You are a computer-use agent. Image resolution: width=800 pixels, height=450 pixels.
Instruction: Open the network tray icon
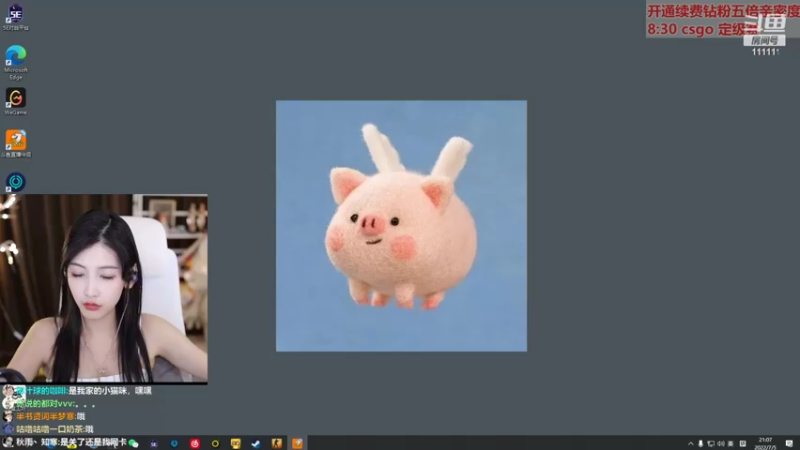[711, 443]
